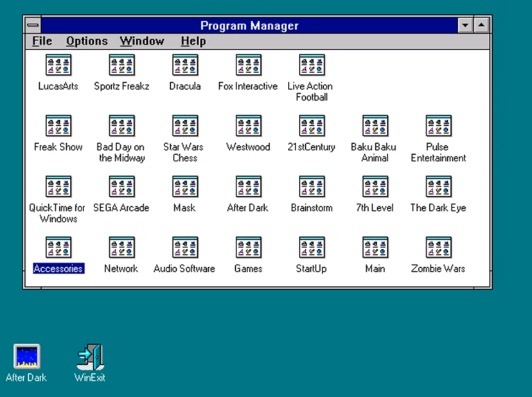Click The Dark Eye group icon
532x397 pixels.
click(x=439, y=187)
